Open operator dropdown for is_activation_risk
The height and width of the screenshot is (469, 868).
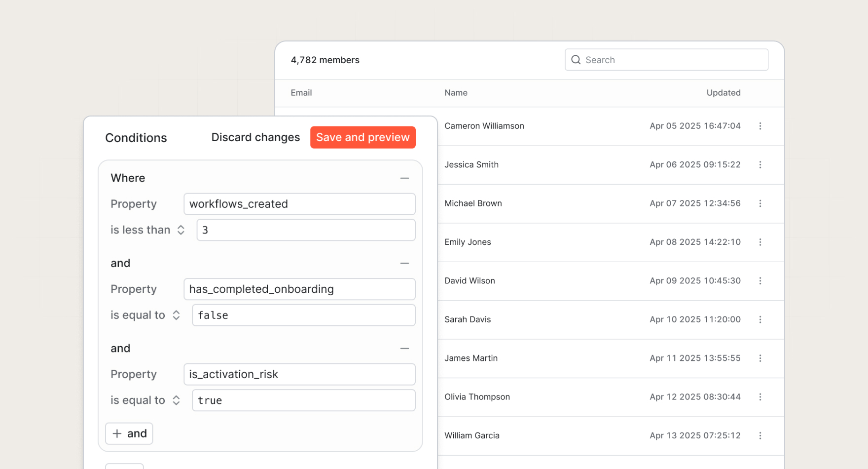[145, 400]
